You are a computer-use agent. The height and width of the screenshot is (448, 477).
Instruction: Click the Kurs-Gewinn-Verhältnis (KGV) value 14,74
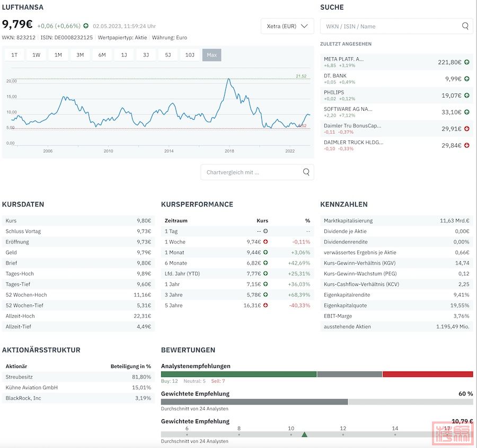pos(462,263)
